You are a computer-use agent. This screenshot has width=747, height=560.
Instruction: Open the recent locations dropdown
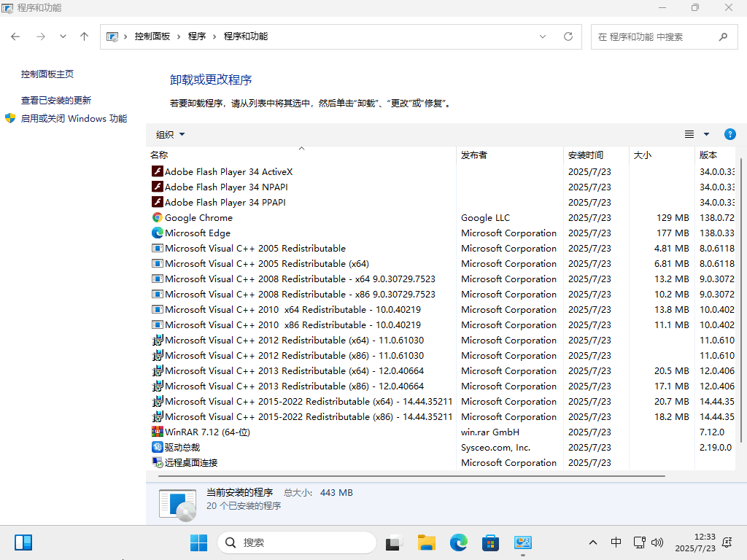pos(63,36)
